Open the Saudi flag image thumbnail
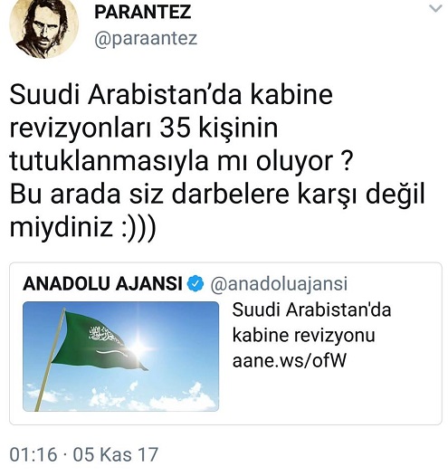448x476 pixels. pyautogui.click(x=120, y=357)
